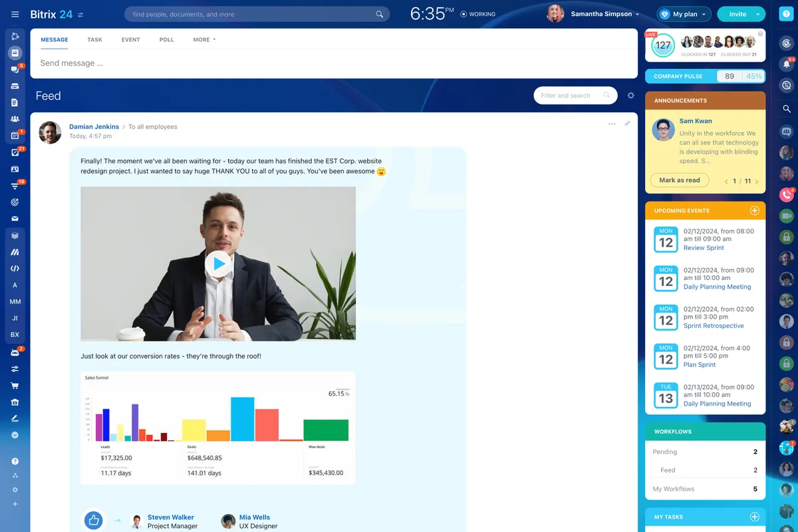This screenshot has height=532, width=798.
Task: Open My Workflows row
Action: 705,489
